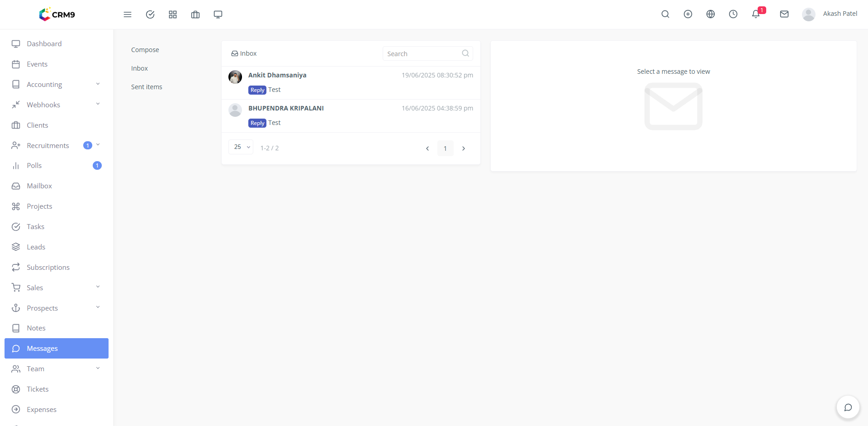Click the monitor icon in top toolbar
Screen dimensions: 868x426
218,14
